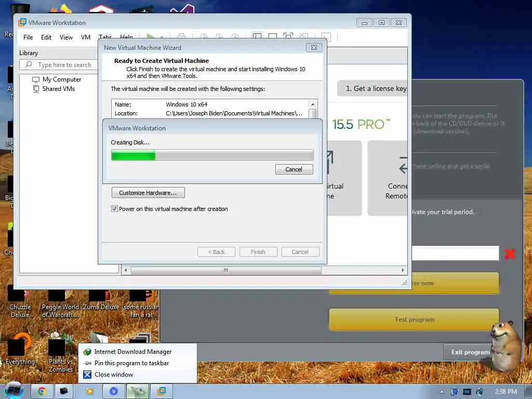
Task: Click the Finish button in wizard
Action: pos(258,252)
